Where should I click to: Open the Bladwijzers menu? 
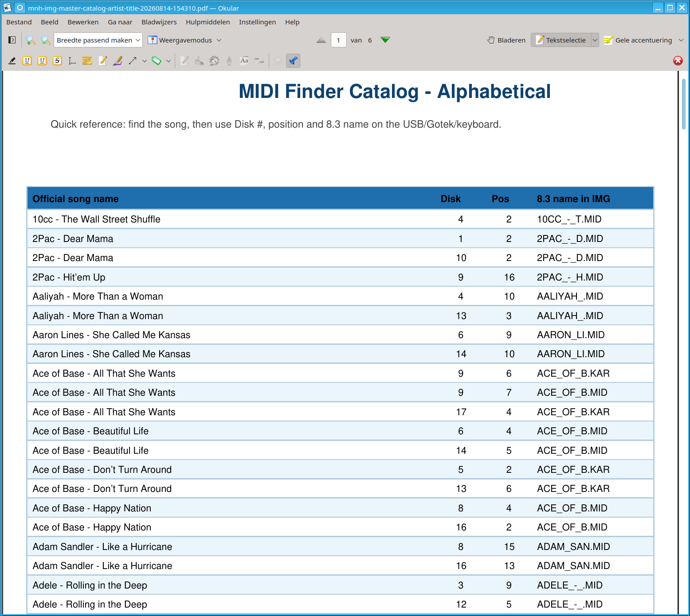(159, 22)
